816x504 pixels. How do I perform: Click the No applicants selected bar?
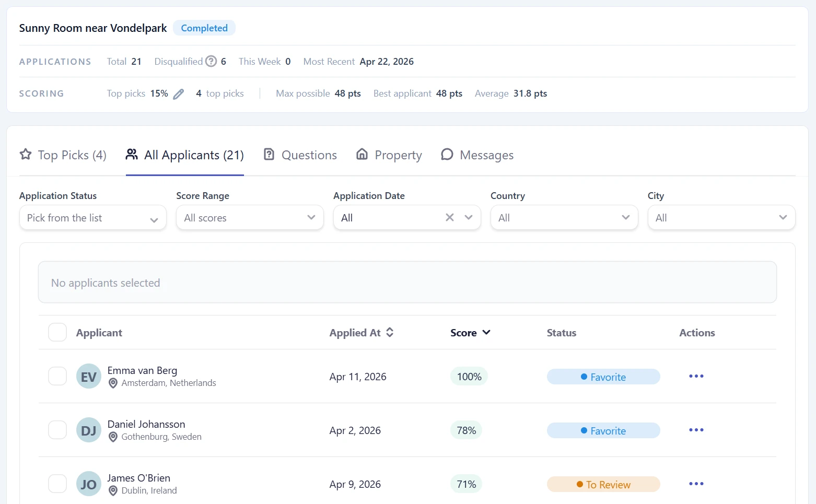pos(407,282)
